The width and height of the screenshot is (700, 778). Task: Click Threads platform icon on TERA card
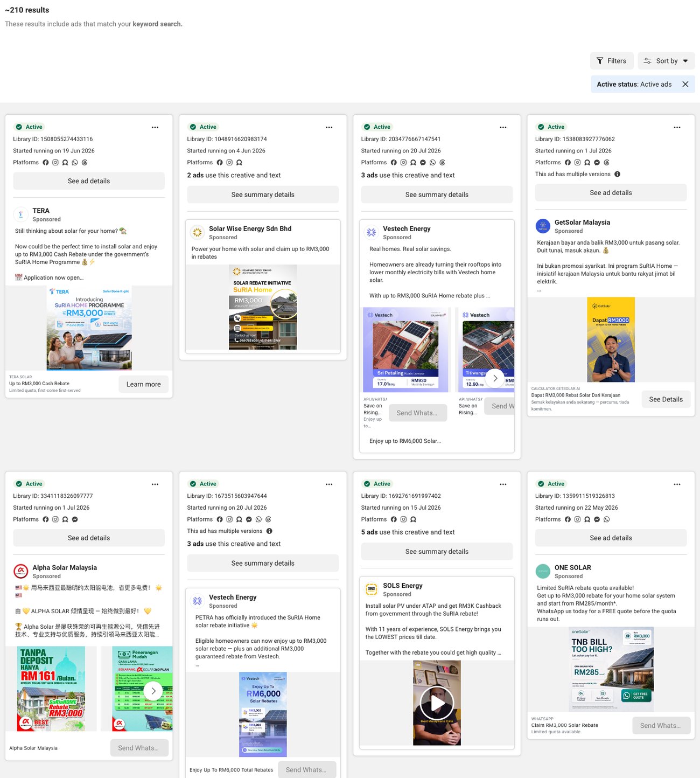[85, 162]
